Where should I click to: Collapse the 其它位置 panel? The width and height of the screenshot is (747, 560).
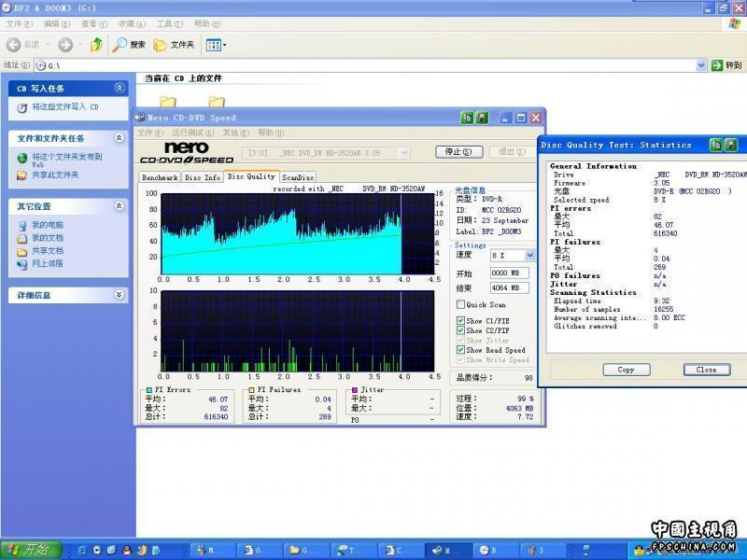(120, 205)
